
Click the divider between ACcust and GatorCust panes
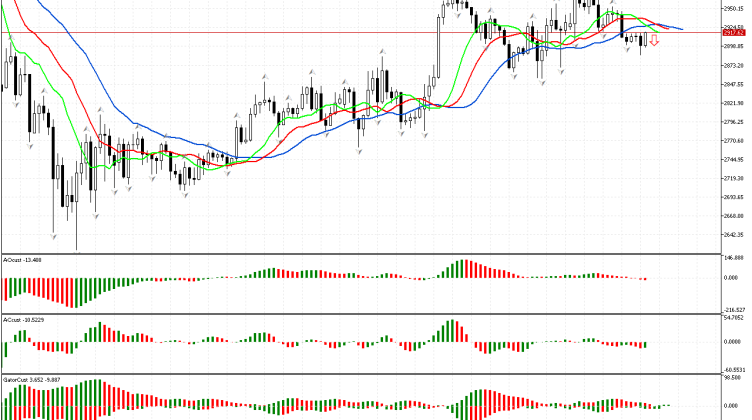click(x=360, y=373)
